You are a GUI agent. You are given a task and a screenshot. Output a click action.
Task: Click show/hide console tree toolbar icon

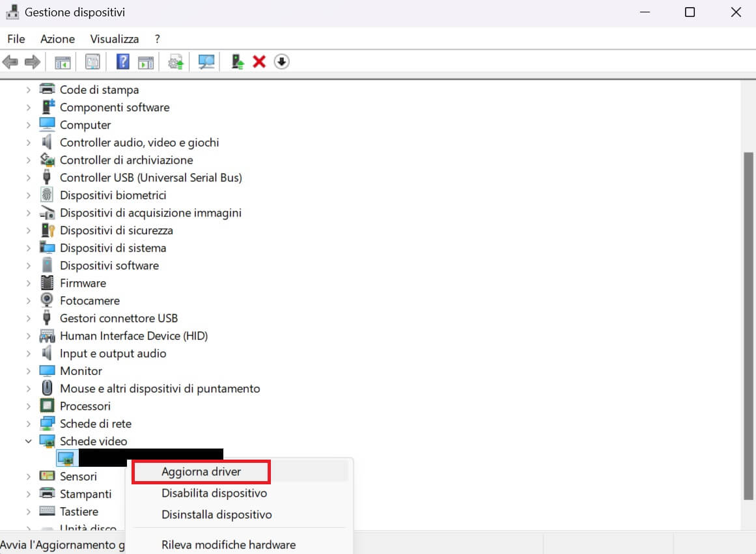(63, 62)
